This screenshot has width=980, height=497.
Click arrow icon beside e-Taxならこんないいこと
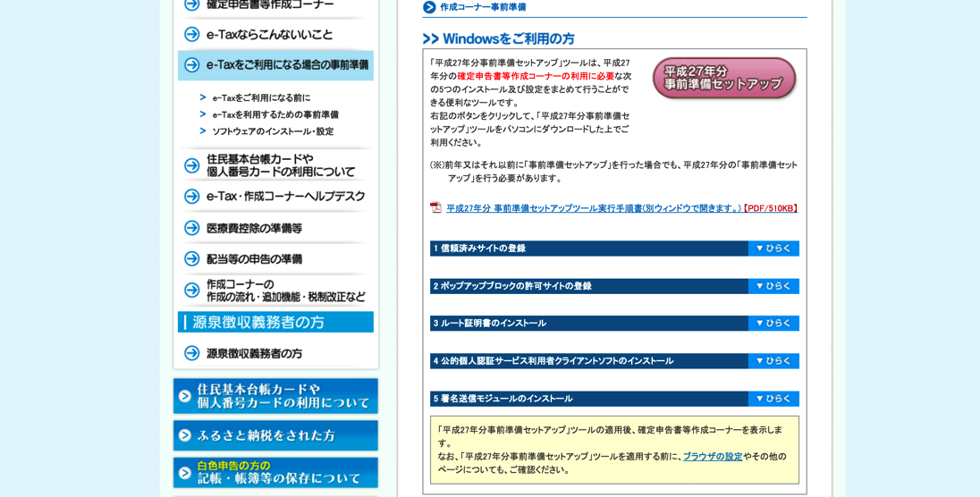click(192, 34)
